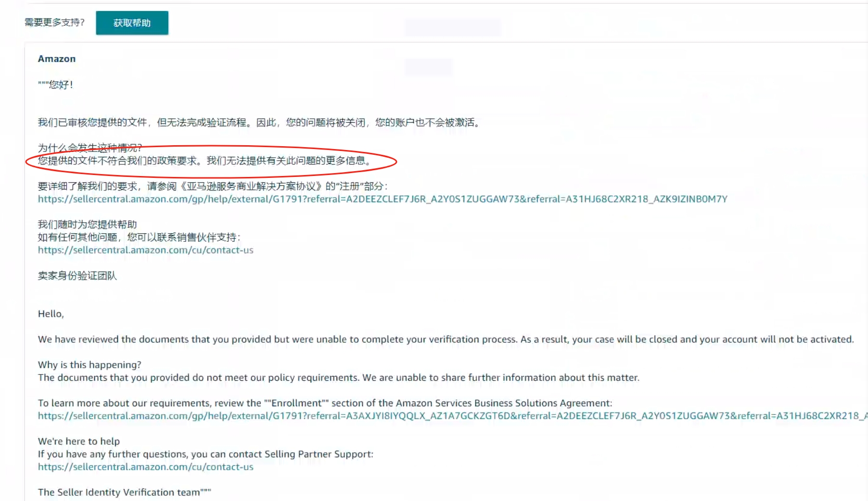Screen dimensions: 868x501
Task: Click the English Hello, greeting
Action: 51,314
